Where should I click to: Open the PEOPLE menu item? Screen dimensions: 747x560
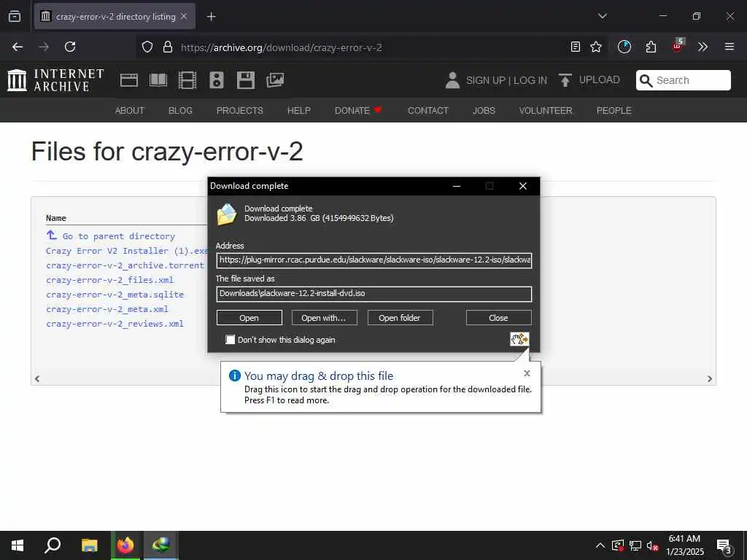click(x=614, y=111)
